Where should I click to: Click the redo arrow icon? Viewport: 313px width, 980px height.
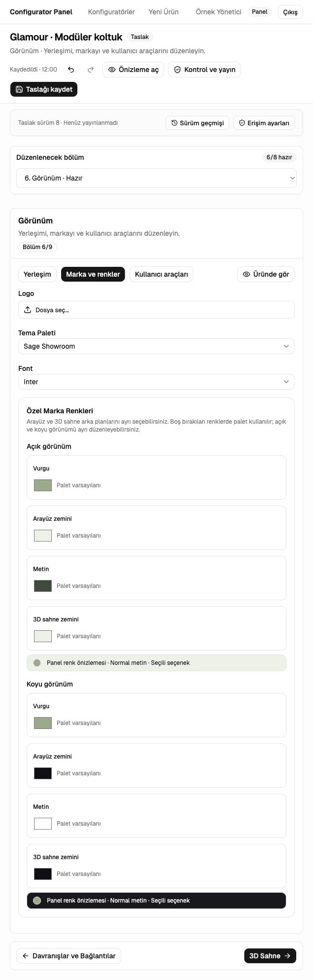pos(91,70)
